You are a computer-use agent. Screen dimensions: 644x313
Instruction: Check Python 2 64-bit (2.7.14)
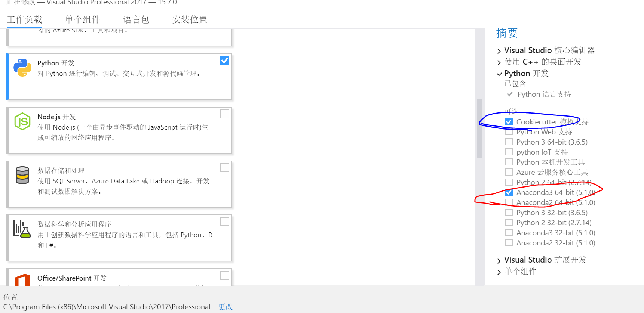tap(509, 182)
